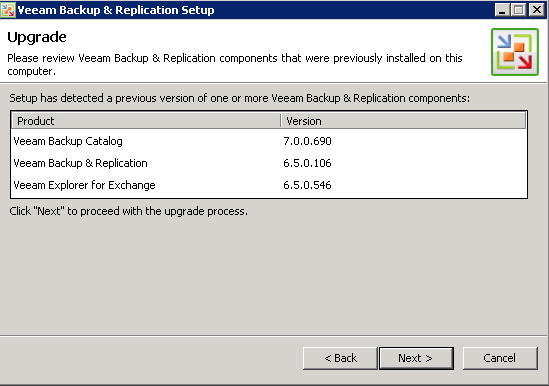
Task: Sort list by Product column header
Action: [146, 121]
